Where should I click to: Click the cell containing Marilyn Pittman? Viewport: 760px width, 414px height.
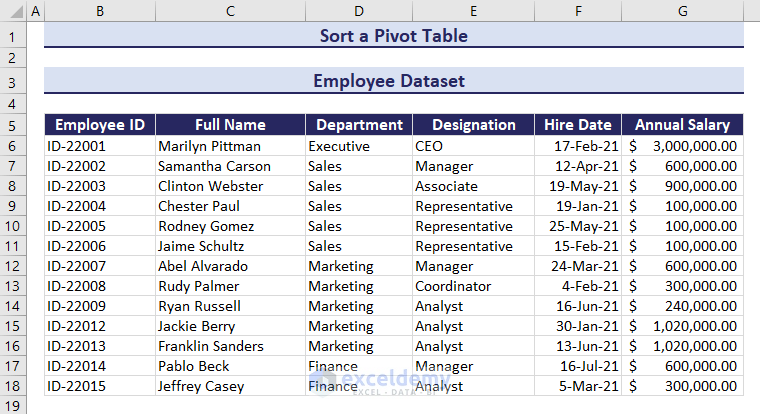(230, 146)
